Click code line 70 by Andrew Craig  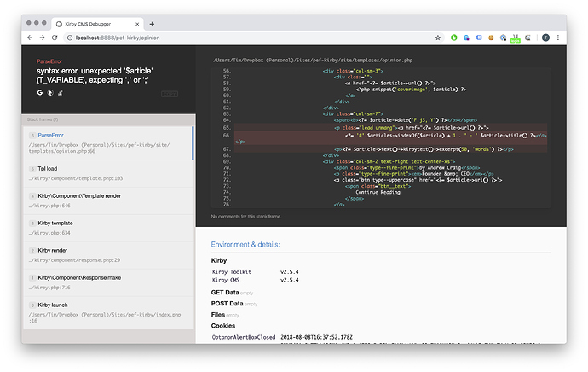point(406,167)
